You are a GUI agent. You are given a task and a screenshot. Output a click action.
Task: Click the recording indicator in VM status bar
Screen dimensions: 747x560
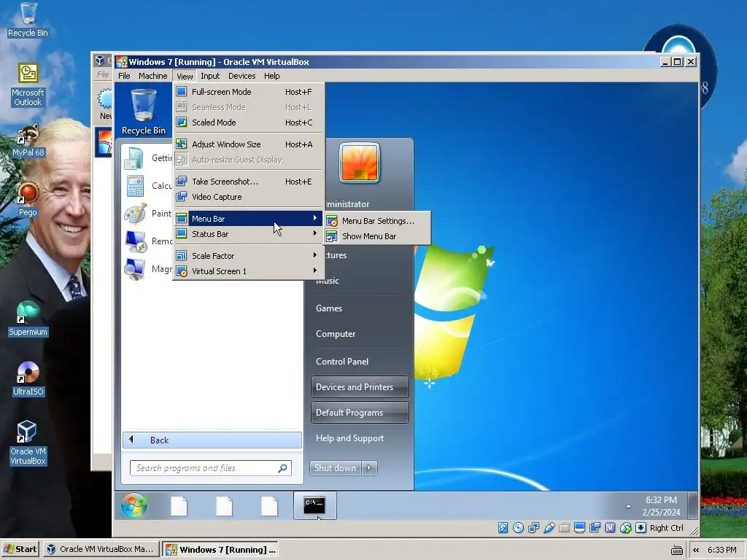pyautogui.click(x=595, y=528)
